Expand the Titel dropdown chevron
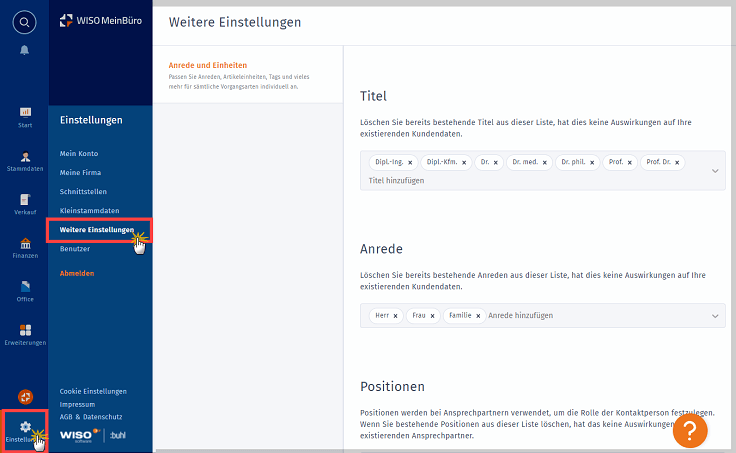 (715, 171)
